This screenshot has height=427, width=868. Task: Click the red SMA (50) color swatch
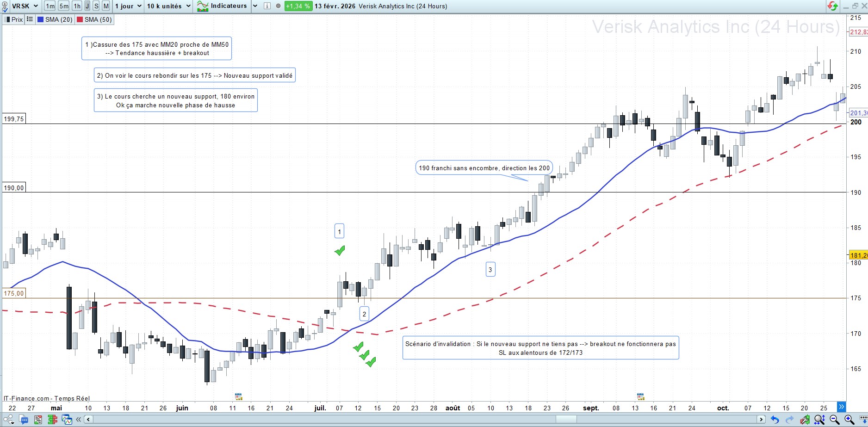point(80,19)
